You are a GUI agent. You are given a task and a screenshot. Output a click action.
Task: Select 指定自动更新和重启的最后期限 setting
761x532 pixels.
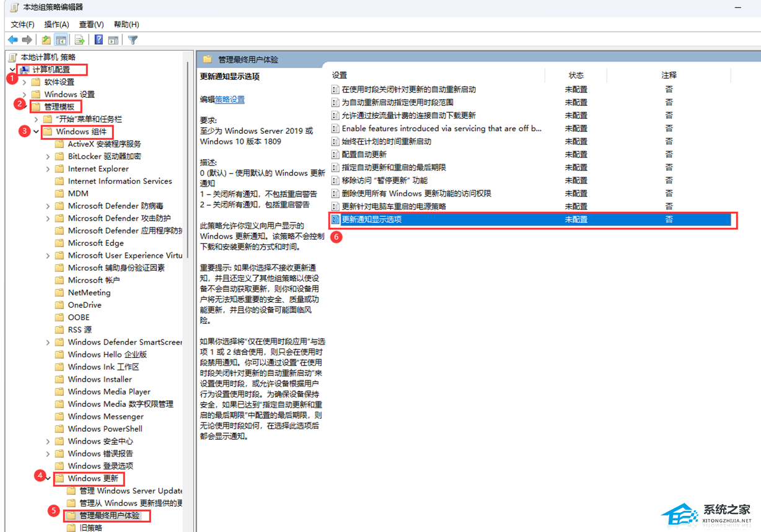[394, 167]
